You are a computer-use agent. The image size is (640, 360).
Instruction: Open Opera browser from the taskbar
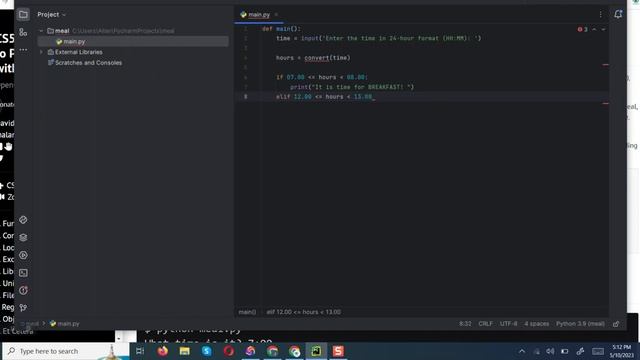(x=229, y=351)
